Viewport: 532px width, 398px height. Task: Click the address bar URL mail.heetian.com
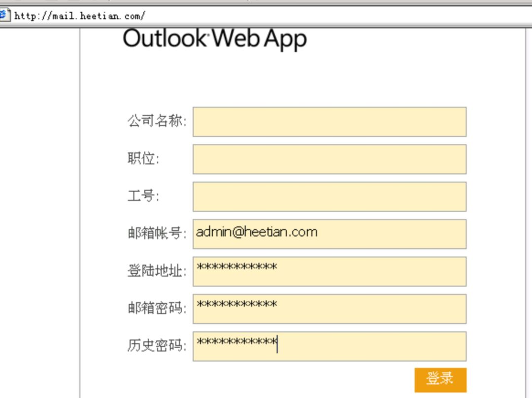(80, 16)
